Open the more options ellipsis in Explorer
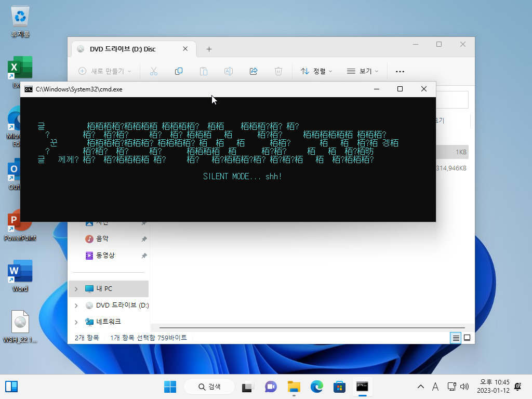The image size is (532, 399). tap(400, 71)
